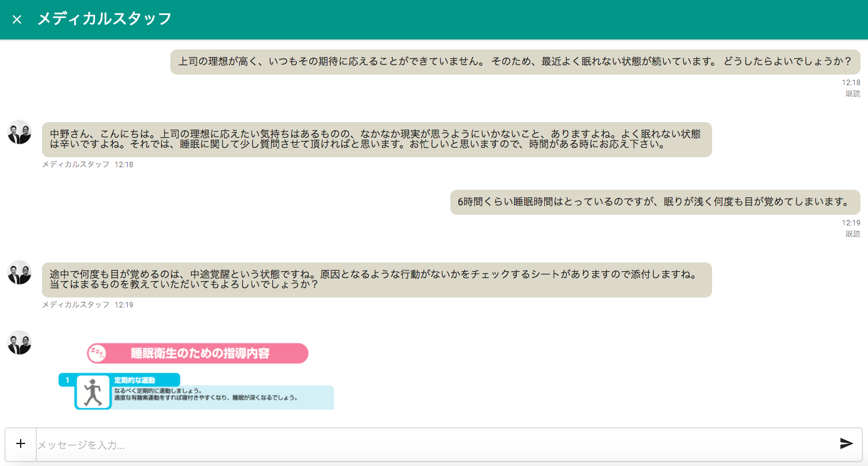868x466 pixels.
Task: Click the send message arrow icon
Action: pyautogui.click(x=846, y=444)
